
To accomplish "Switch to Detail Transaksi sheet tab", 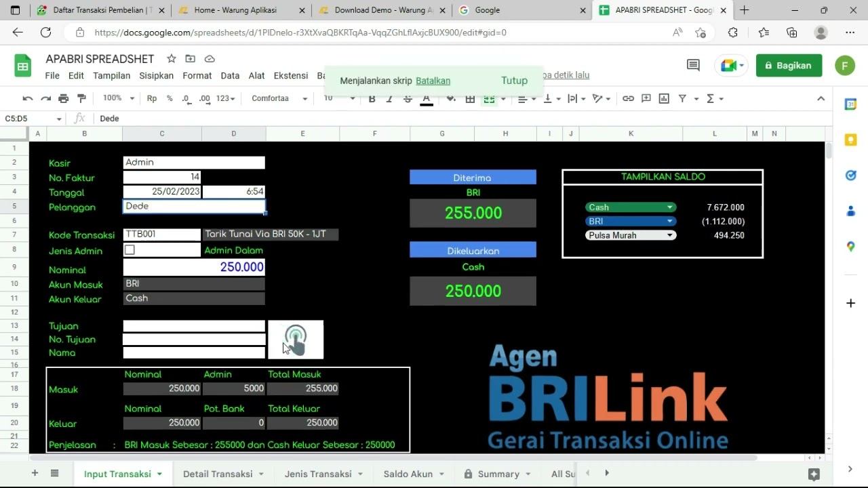I will point(223,474).
